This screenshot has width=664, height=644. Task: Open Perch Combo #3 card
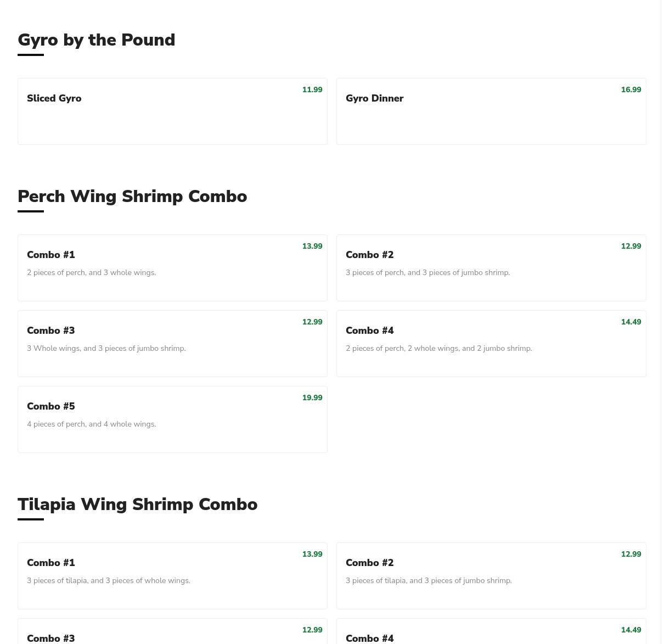coord(172,344)
